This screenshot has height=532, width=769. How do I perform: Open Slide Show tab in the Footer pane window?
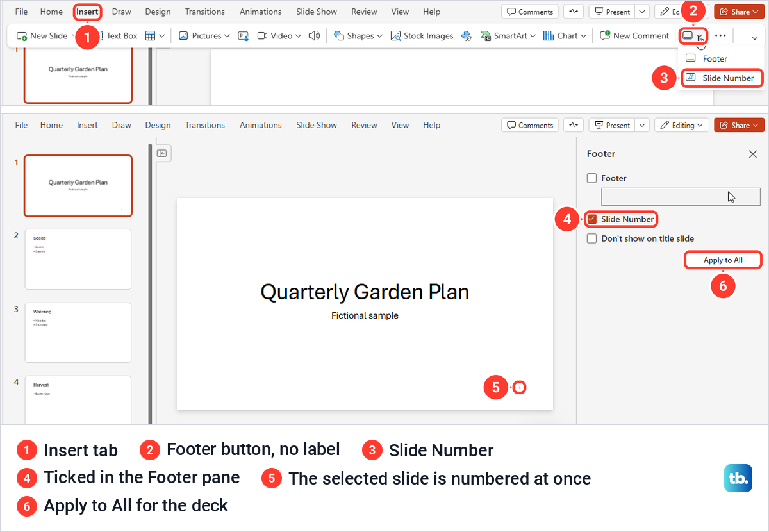click(317, 125)
